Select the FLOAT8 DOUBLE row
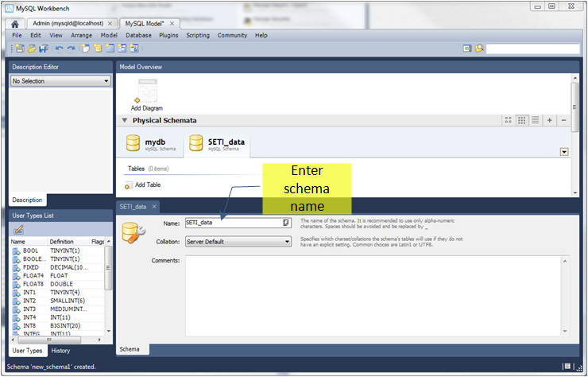588x377 pixels. tap(58, 284)
